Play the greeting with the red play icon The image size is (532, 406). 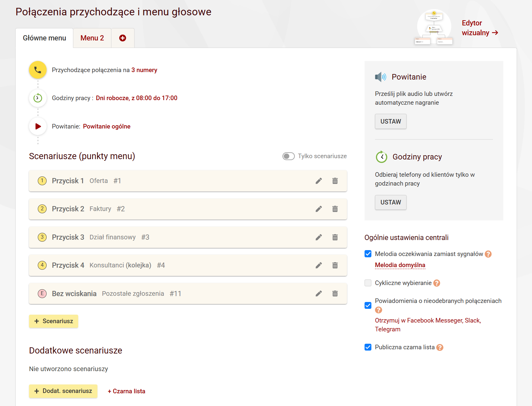pyautogui.click(x=38, y=126)
